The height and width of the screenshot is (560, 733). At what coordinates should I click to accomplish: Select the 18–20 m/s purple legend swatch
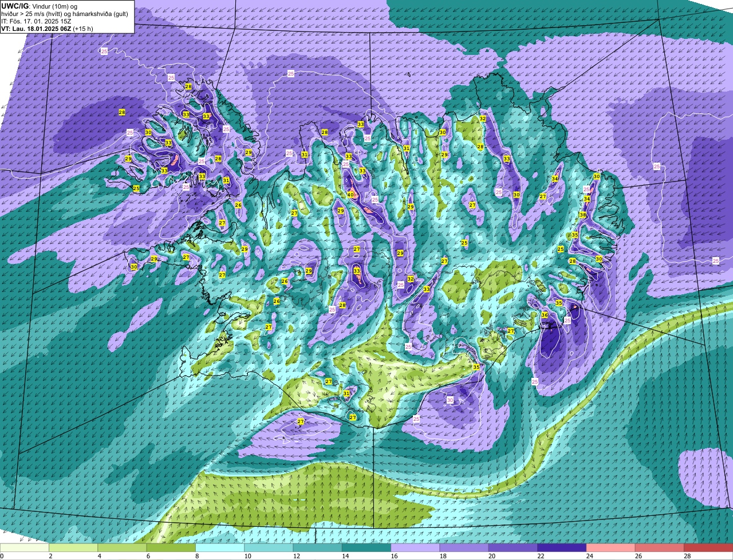[464, 547]
